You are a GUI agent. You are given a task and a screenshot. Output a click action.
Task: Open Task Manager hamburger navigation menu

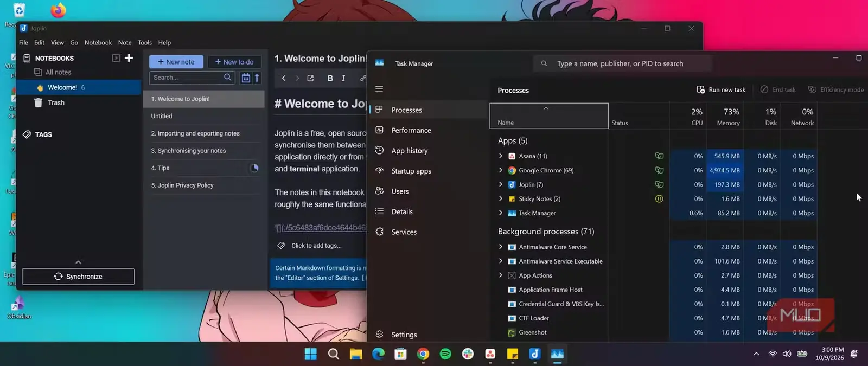click(x=379, y=89)
